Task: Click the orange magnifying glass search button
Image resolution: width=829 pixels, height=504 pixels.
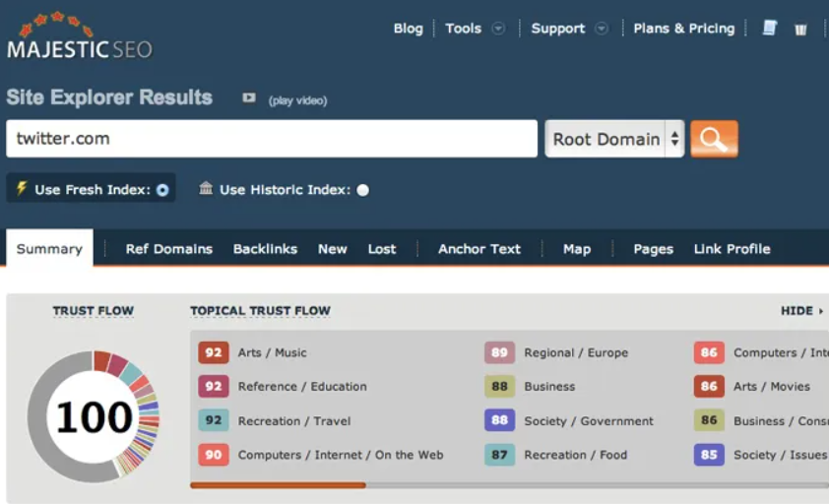Action: pyautogui.click(x=714, y=139)
